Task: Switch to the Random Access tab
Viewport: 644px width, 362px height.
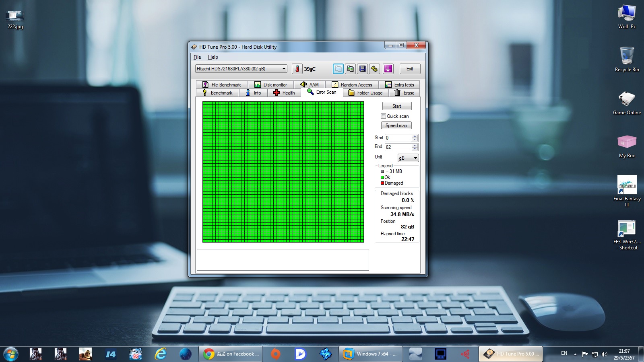Action: point(352,84)
